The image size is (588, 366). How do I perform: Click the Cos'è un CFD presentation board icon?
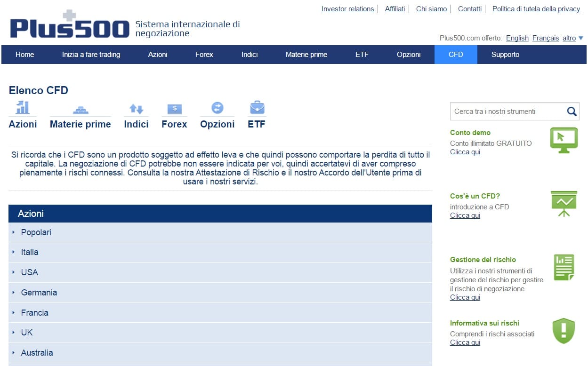tap(564, 204)
